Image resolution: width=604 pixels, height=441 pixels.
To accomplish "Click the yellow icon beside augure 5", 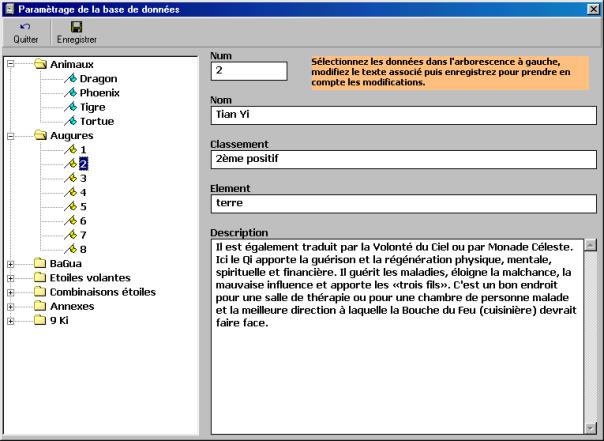I will click(x=70, y=206).
